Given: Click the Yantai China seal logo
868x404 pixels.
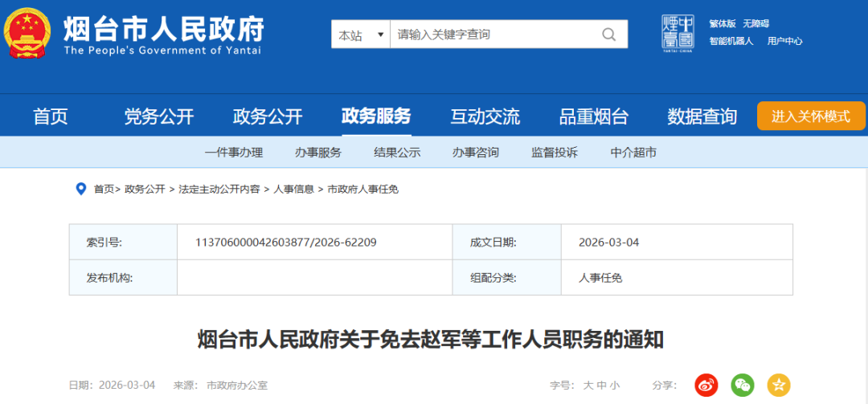Looking at the screenshot, I should click(677, 33).
